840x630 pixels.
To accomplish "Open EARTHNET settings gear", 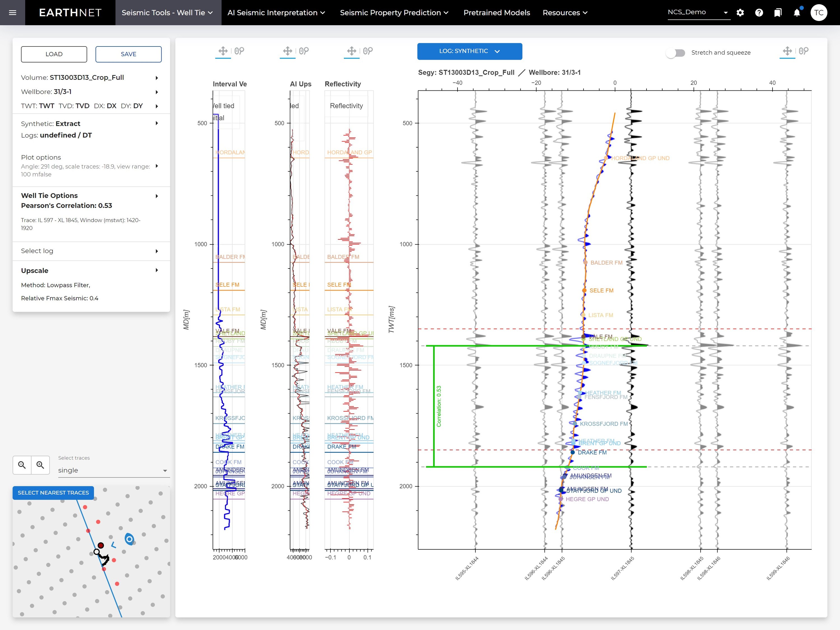I will [740, 13].
